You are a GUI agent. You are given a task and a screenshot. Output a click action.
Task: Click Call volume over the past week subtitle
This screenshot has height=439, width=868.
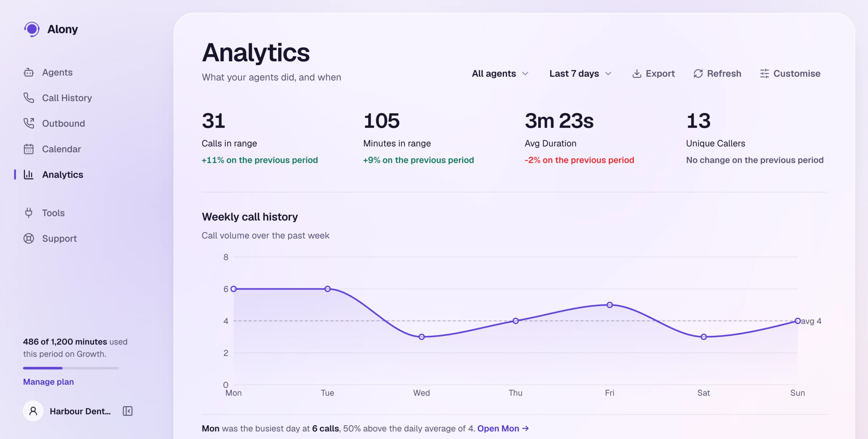point(265,236)
